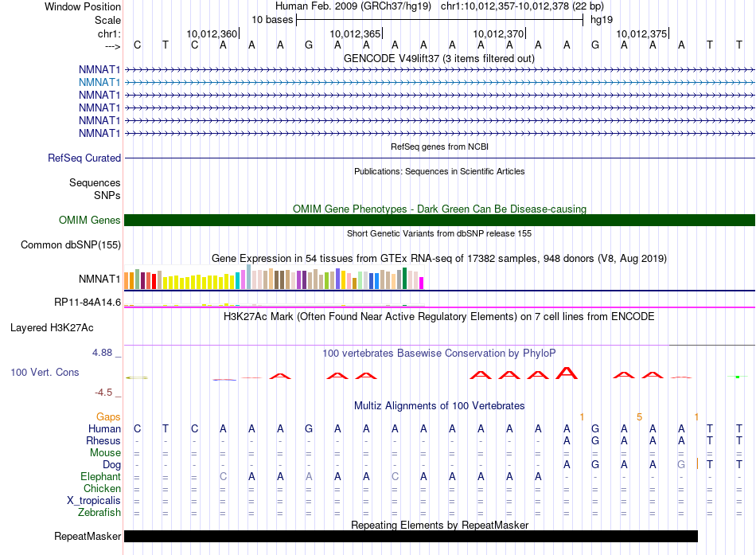Screen dimensions: 756x555
Task: Click the dark green OMIM Genes bar
Action: 439,221
